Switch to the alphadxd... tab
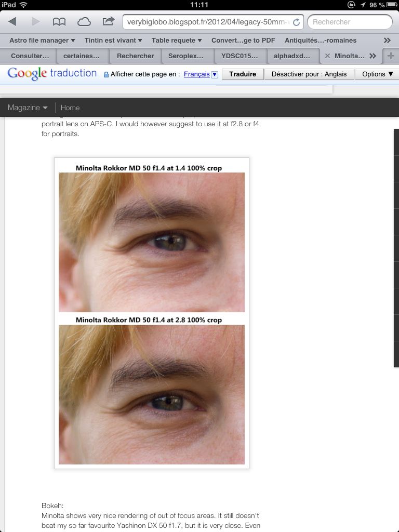 pyautogui.click(x=292, y=56)
